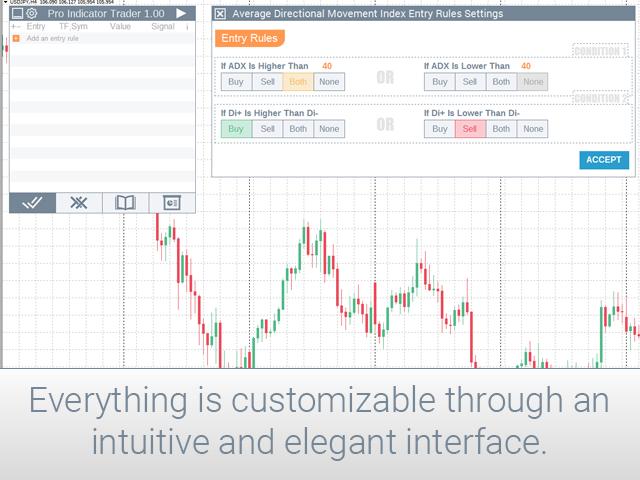
Task: Edit the ADX Higher Than value 40
Action: point(327,66)
